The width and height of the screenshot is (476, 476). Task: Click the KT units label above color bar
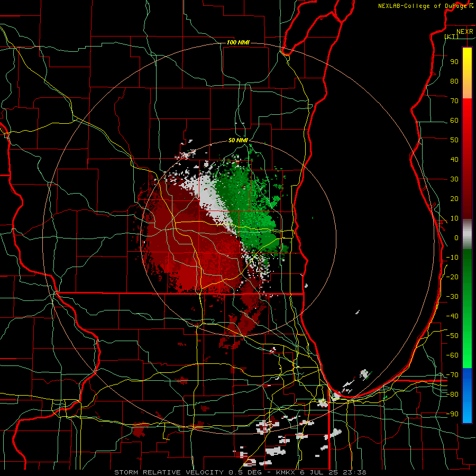pyautogui.click(x=452, y=36)
